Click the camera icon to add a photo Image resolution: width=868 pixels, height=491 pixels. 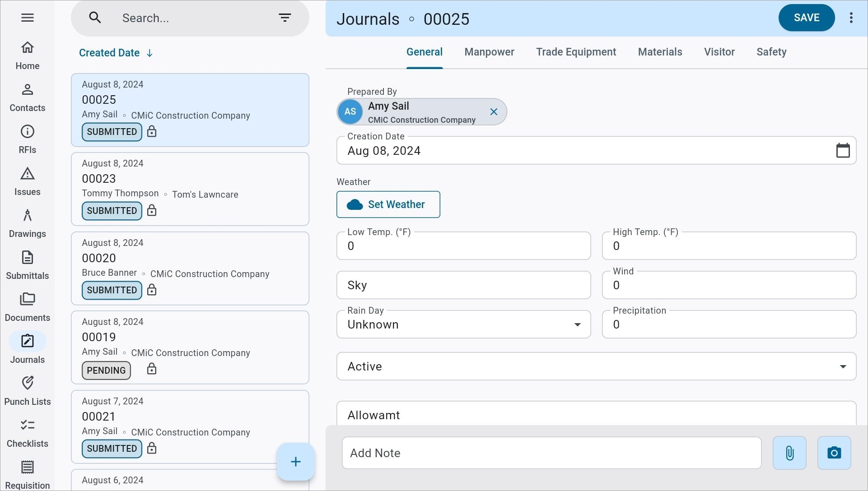point(834,453)
